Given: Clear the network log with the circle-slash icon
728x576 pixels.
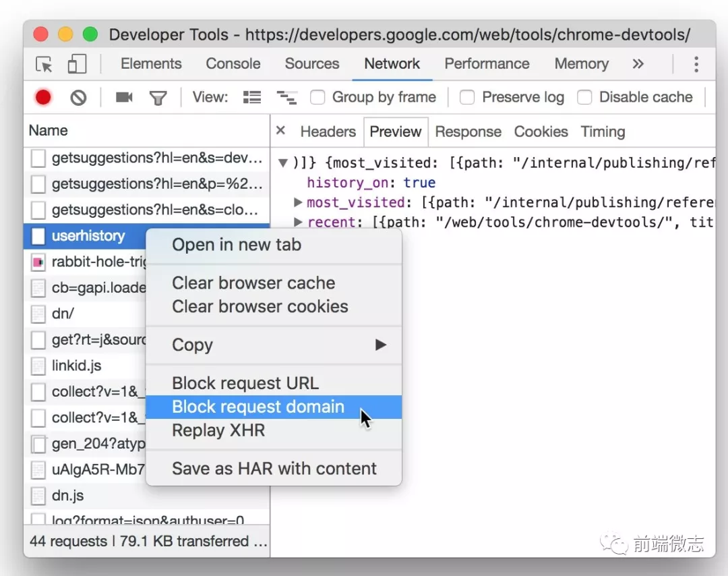Looking at the screenshot, I should 78,98.
